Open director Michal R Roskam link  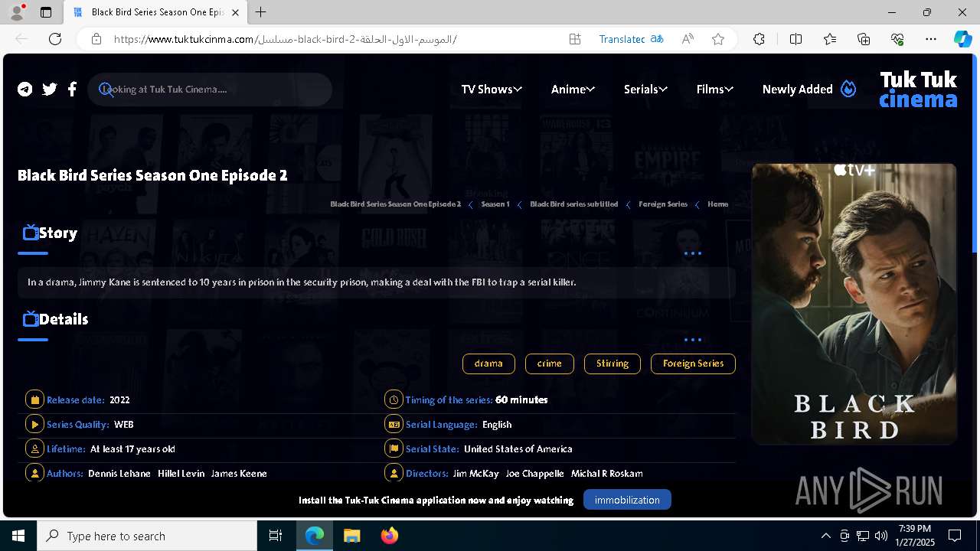[607, 474]
